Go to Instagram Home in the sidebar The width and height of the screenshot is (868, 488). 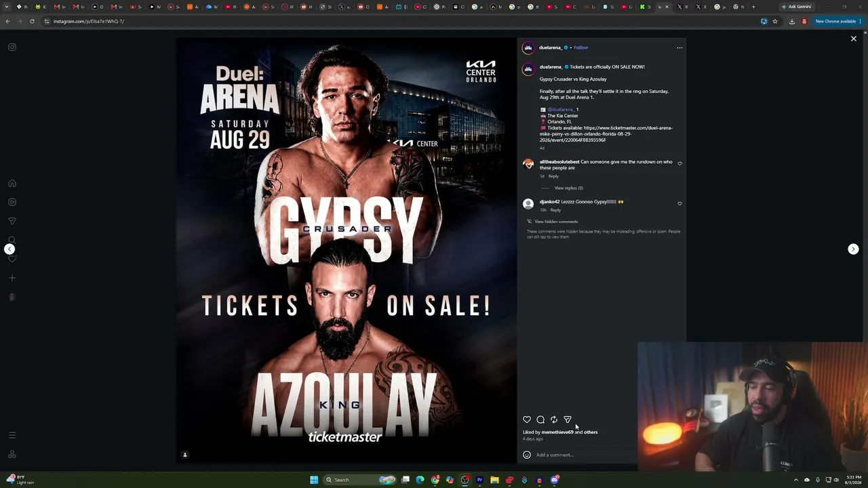pos(12,183)
